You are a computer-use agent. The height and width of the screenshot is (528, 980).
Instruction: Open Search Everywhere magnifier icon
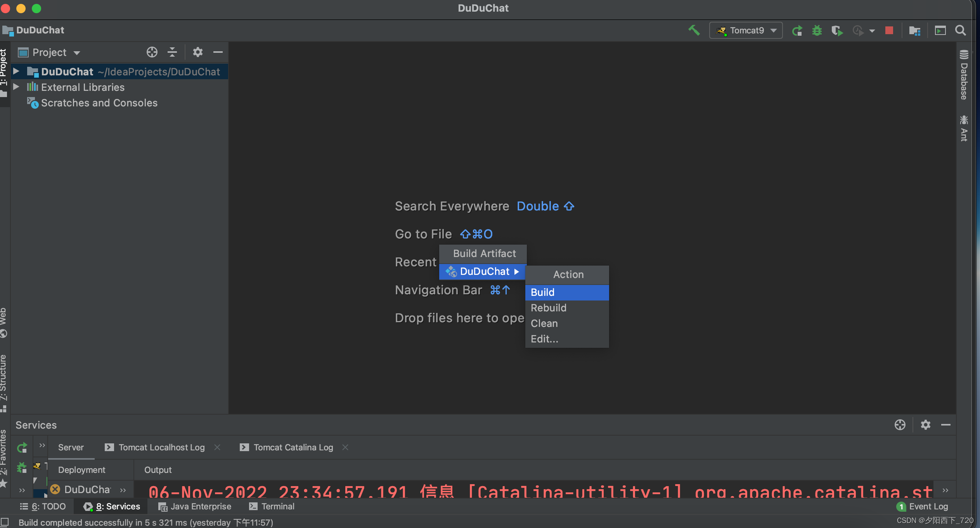tap(961, 30)
